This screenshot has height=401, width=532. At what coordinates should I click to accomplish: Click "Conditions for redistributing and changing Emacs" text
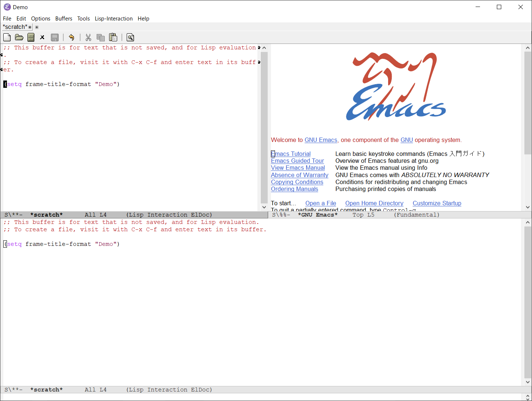tap(401, 182)
